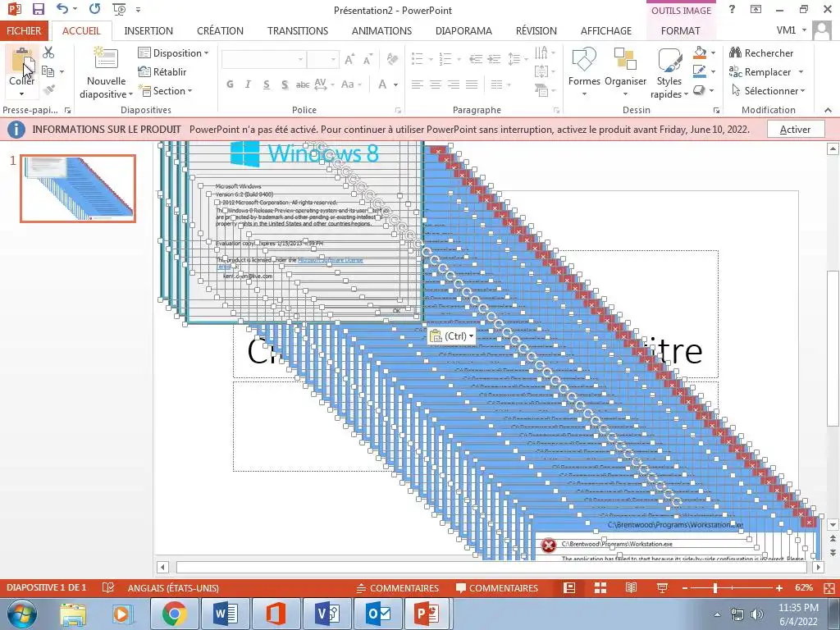Screen dimensions: 840x630
Task: Switch to the TRANSITIONS tab
Action: pos(298,30)
